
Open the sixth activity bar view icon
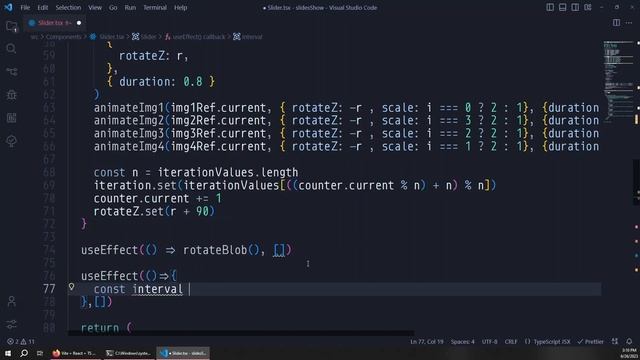(x=11, y=141)
